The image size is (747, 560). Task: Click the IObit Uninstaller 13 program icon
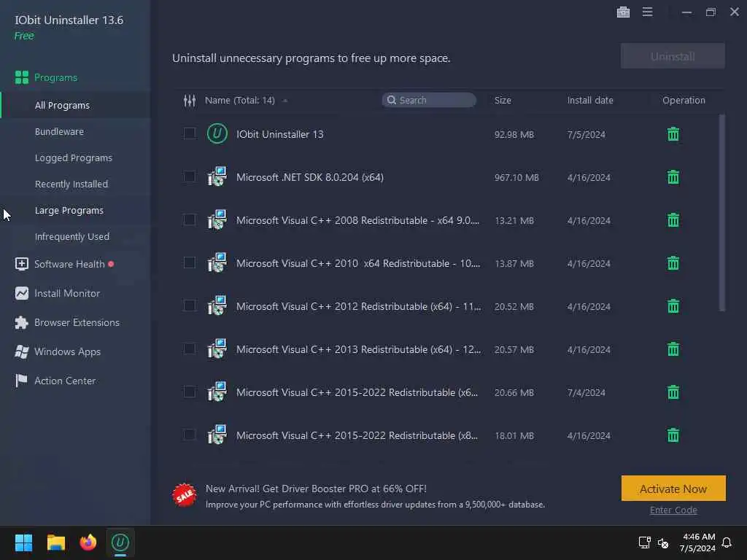(x=217, y=134)
